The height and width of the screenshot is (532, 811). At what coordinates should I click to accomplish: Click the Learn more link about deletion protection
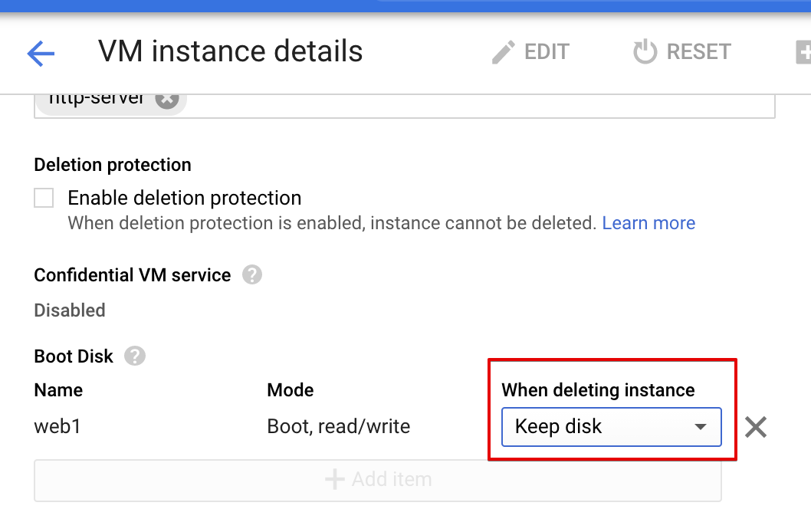coord(648,222)
